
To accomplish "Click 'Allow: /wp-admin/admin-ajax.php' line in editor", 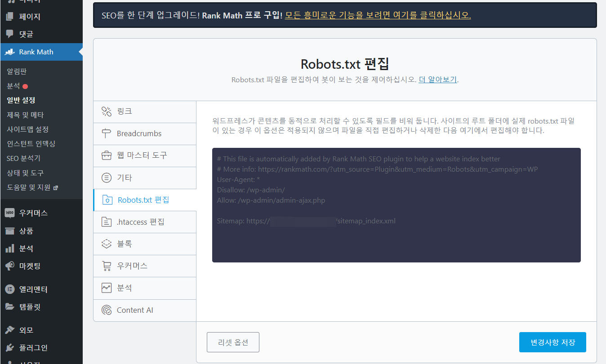I will pyautogui.click(x=271, y=200).
